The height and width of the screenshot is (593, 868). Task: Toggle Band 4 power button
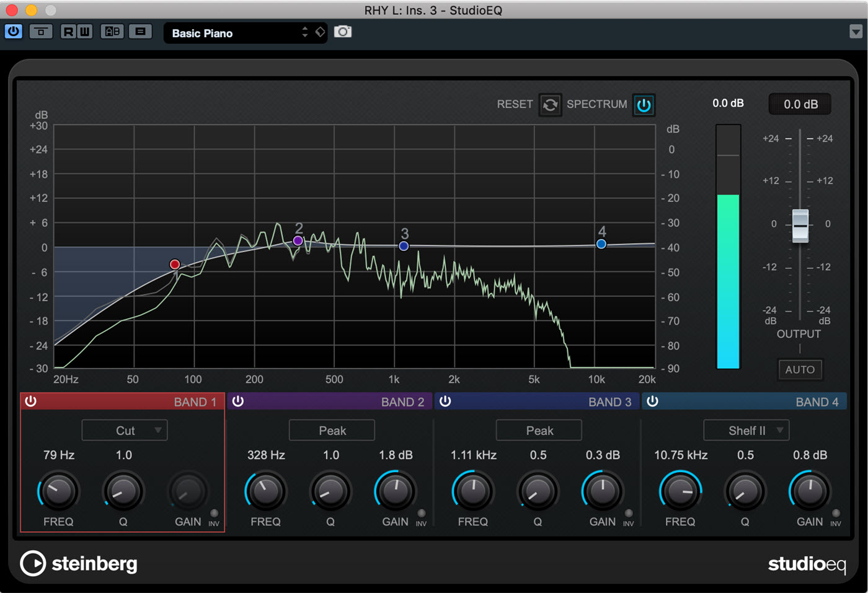652,402
